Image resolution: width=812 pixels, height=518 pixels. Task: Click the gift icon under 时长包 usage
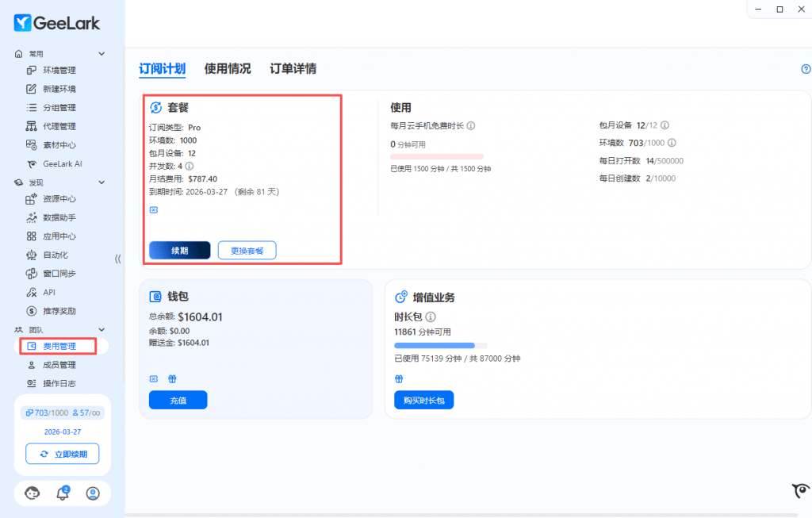tap(399, 378)
